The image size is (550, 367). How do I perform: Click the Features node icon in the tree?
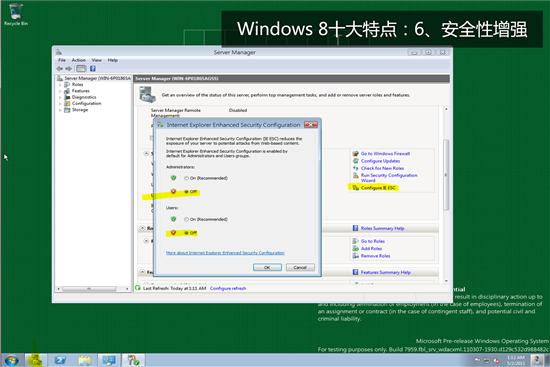(67, 91)
